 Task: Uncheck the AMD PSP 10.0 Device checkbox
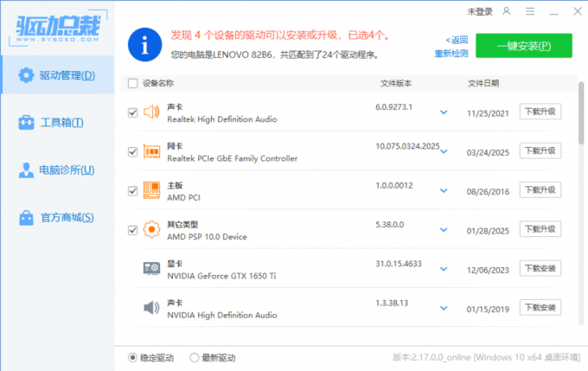tap(133, 230)
